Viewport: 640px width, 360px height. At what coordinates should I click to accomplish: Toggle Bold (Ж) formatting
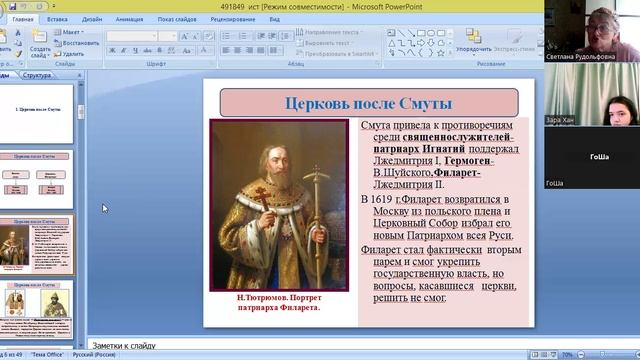[112, 50]
